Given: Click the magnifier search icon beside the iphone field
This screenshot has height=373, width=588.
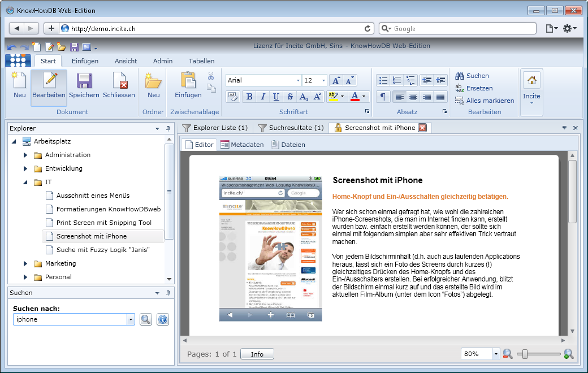Looking at the screenshot, I should pos(146,319).
